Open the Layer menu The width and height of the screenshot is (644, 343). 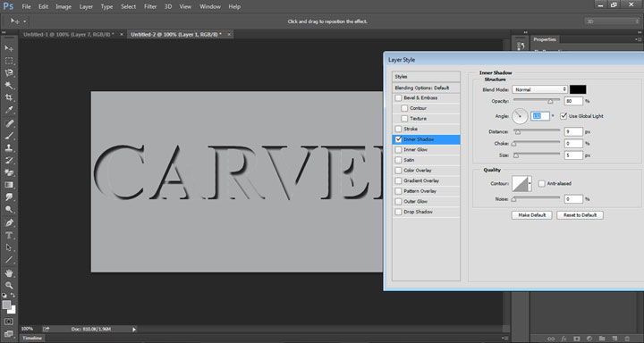86,6
